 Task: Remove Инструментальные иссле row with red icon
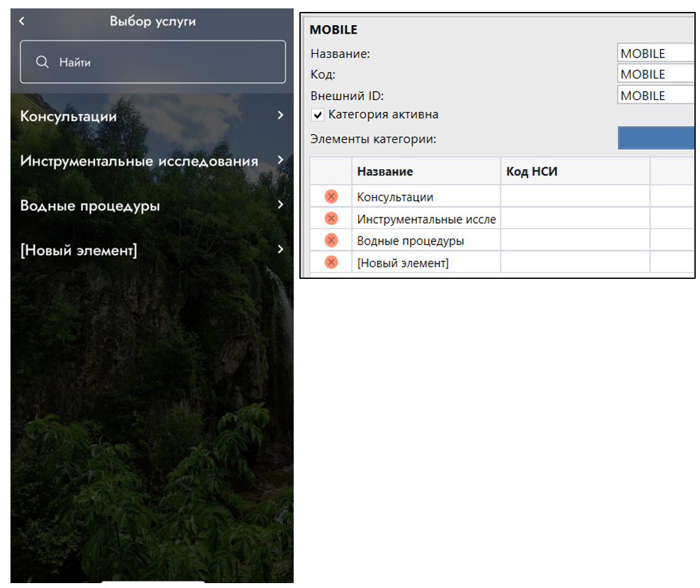(x=331, y=219)
